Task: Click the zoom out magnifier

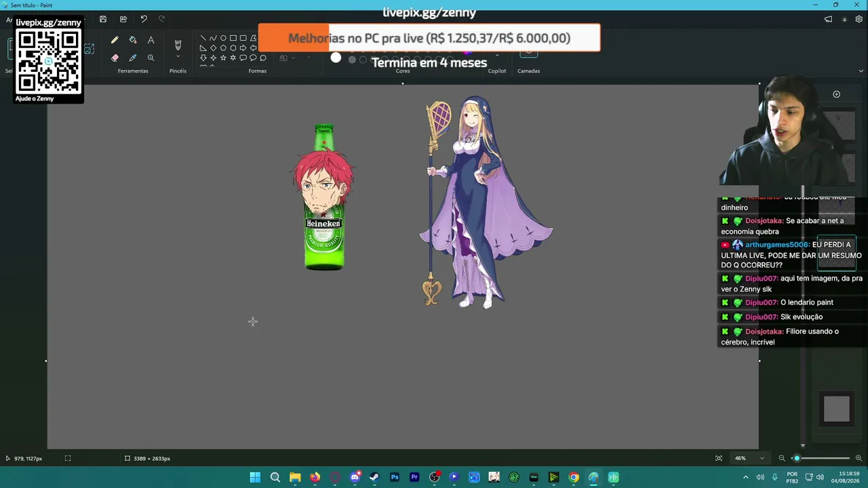Action: click(782, 458)
